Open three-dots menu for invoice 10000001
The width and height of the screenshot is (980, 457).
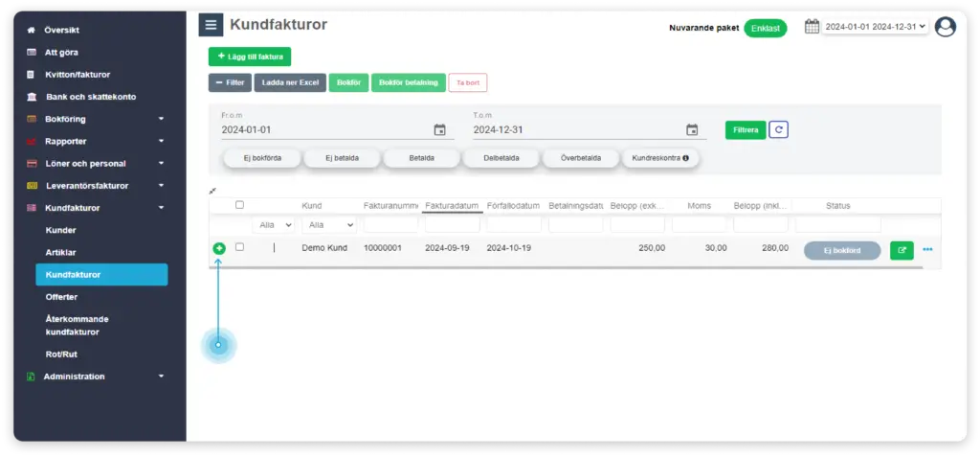pos(927,250)
